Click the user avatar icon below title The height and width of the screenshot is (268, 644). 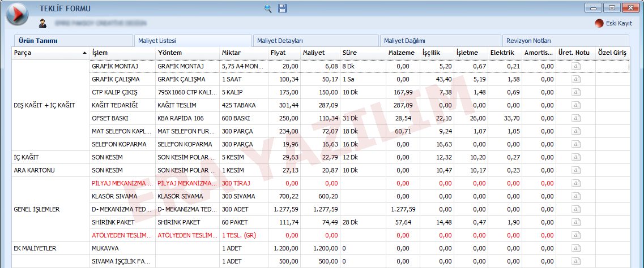pos(42,24)
